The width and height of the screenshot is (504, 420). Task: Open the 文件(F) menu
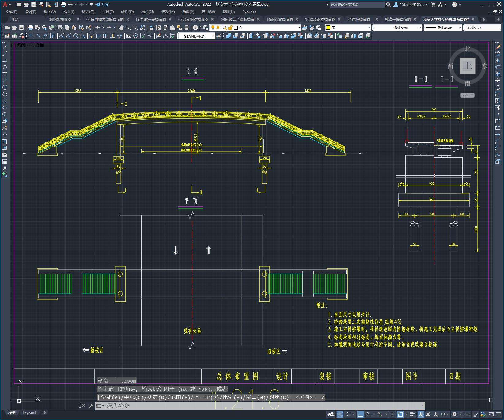(11, 12)
